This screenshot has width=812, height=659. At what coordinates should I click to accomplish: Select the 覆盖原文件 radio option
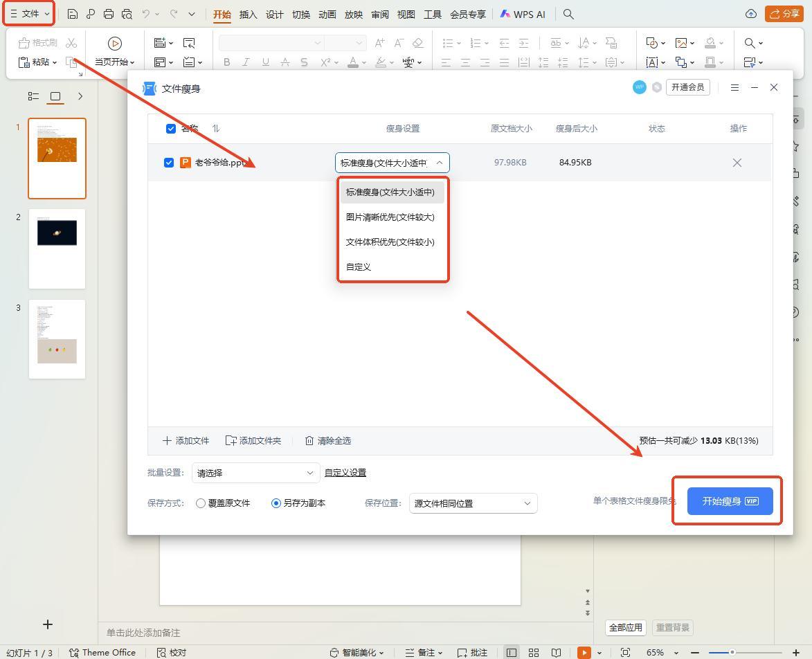201,503
